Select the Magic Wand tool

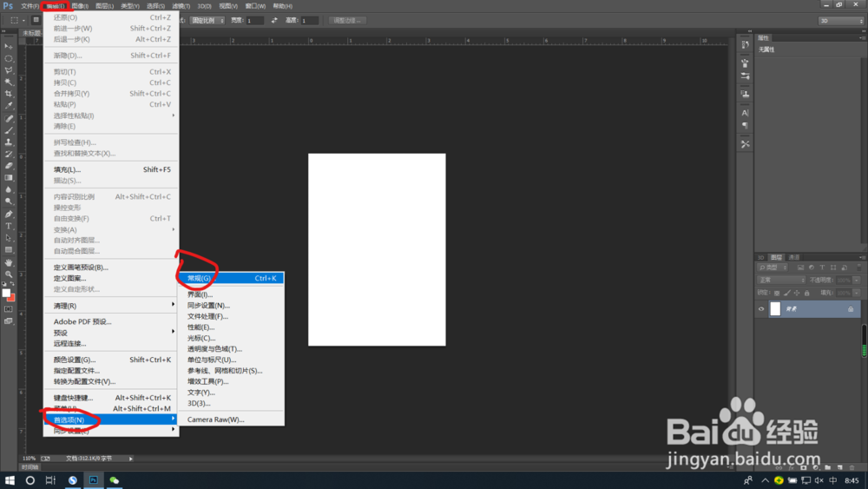pyautogui.click(x=9, y=82)
